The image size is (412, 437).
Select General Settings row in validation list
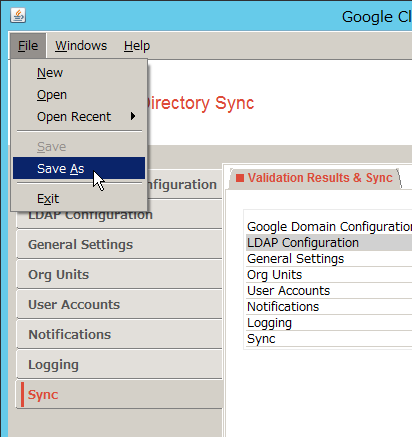pyautogui.click(x=329, y=259)
